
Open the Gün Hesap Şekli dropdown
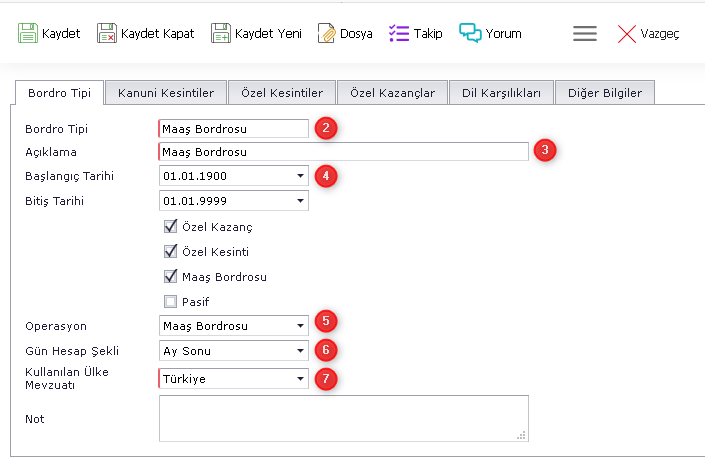click(300, 351)
